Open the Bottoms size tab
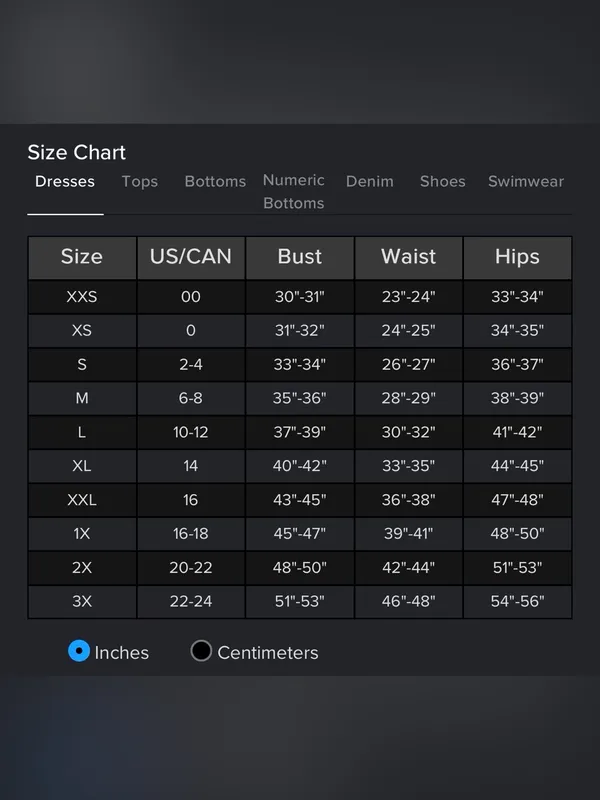Image resolution: width=600 pixels, height=800 pixels. pos(215,182)
